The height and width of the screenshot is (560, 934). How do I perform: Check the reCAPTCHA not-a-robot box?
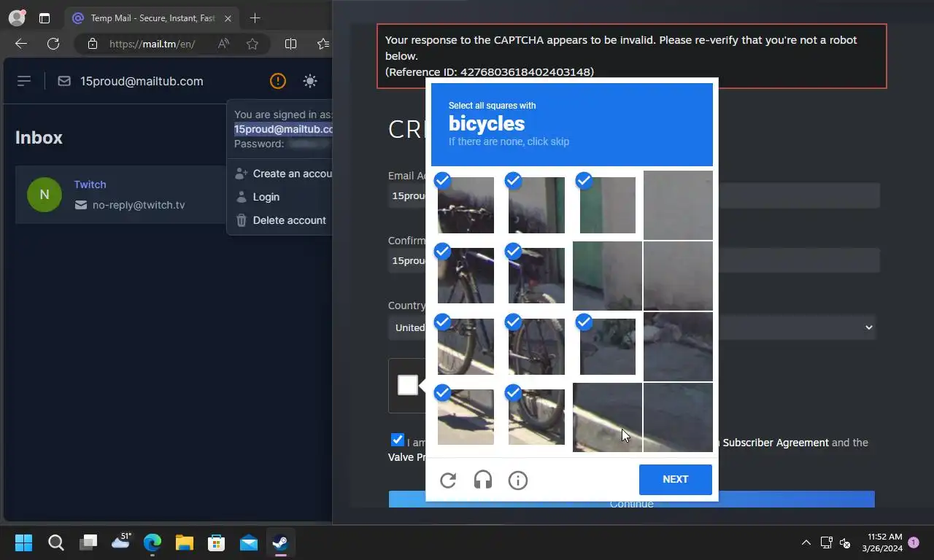click(408, 385)
